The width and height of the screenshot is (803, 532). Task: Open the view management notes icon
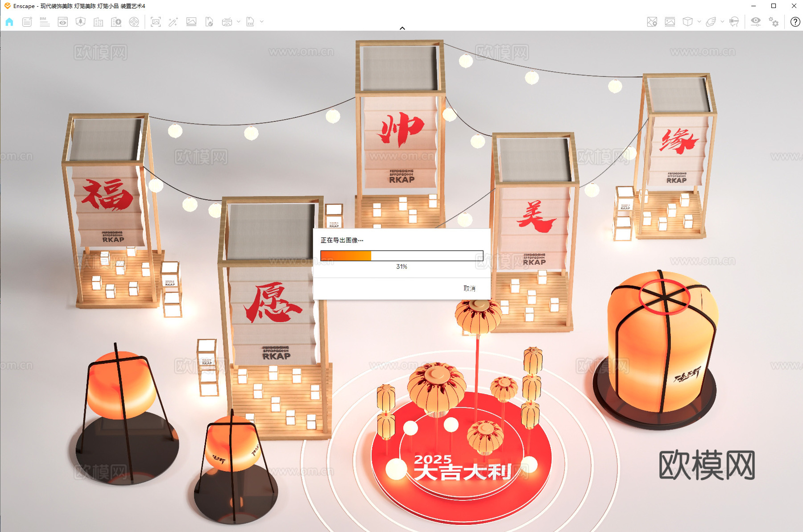pos(27,21)
